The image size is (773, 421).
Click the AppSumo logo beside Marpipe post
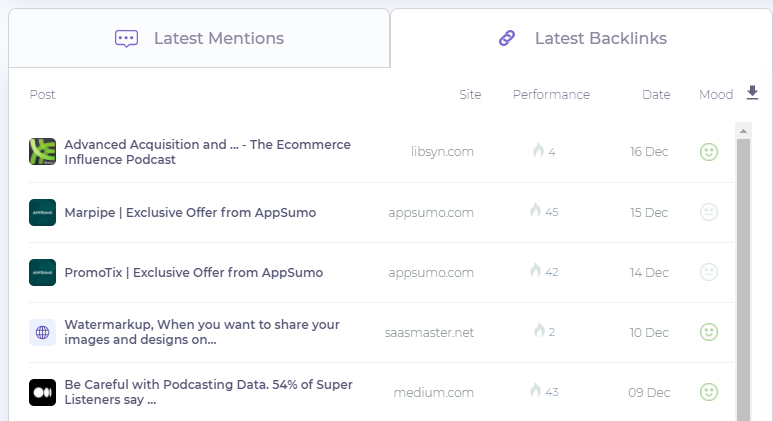(x=42, y=212)
